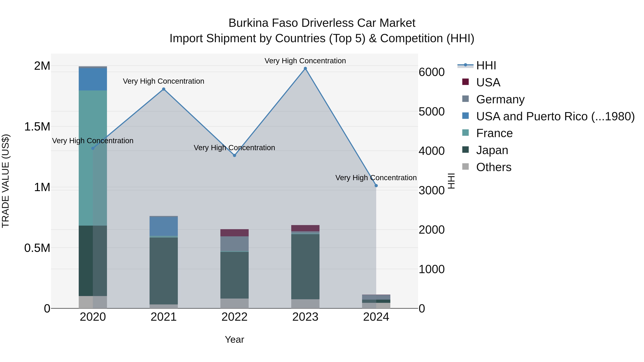Image resolution: width=644 pixels, height=362 pixels.
Task: Click the Burkina Faso Driverless Car Market title
Action: [x=322, y=23]
